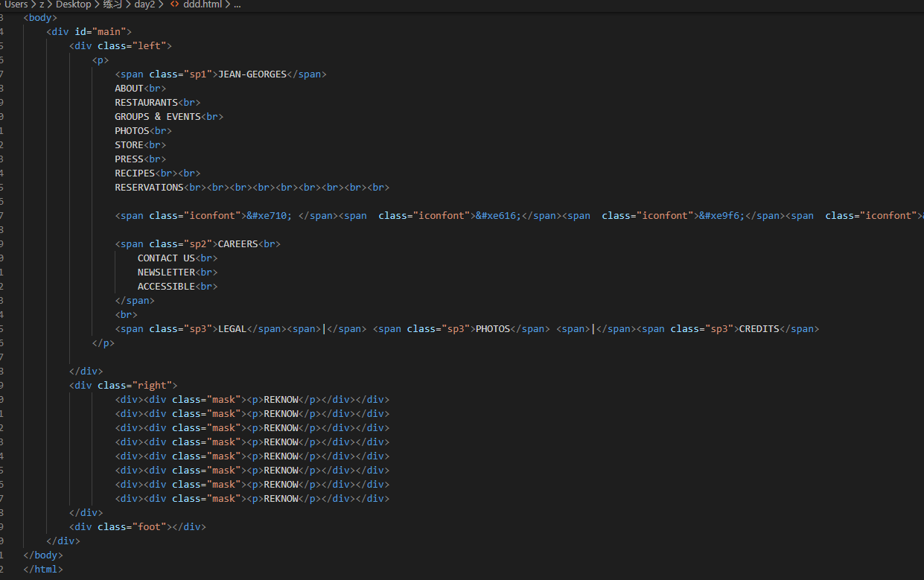Click the div id="main" line
This screenshot has height=580, width=924.
pyautogui.click(x=89, y=32)
